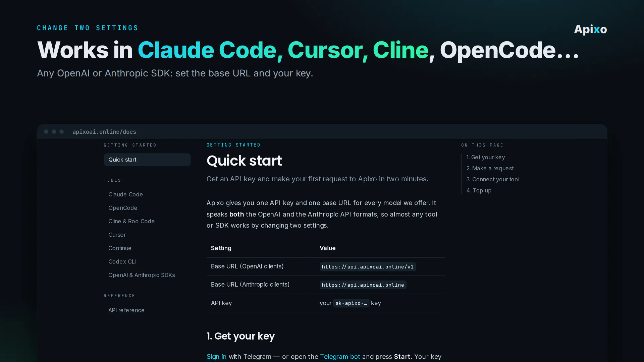
Task: Click the 'Quick start' page heading
Action: [244, 161]
